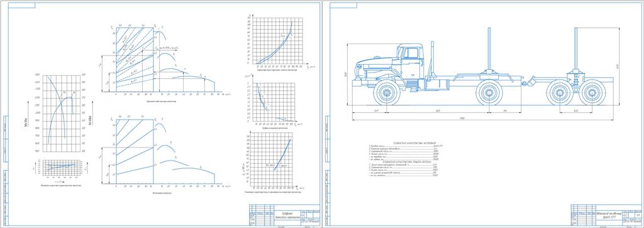The image size is (644, 228).
Task: Click the truck cab side window
Action: click(x=411, y=53)
